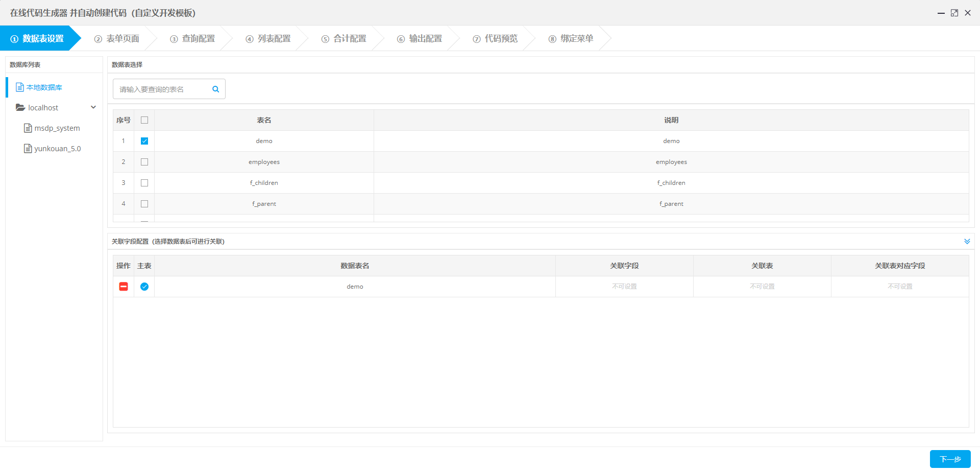
Task: Click the employees description cell
Action: click(671, 162)
